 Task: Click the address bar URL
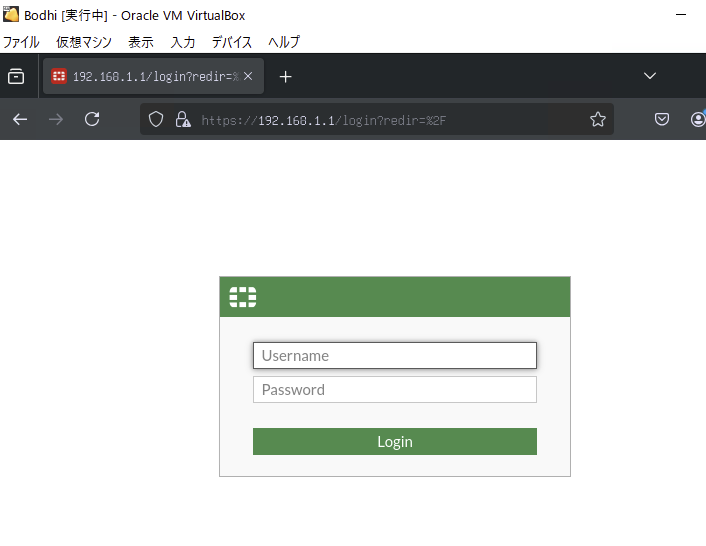[323, 120]
